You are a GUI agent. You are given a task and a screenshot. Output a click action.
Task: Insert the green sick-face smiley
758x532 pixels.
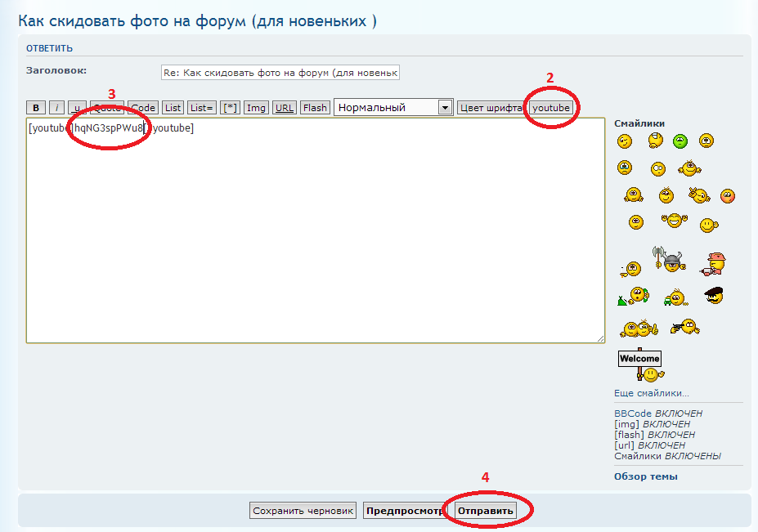point(680,141)
